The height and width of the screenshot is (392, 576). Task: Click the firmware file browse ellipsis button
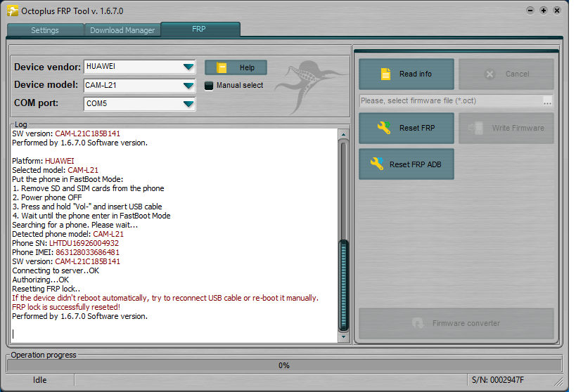click(547, 101)
